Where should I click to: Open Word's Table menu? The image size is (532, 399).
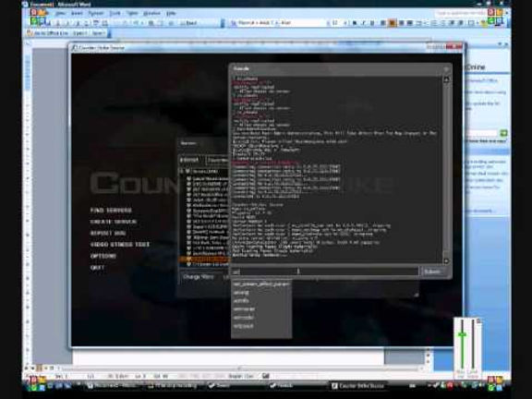tap(132, 13)
